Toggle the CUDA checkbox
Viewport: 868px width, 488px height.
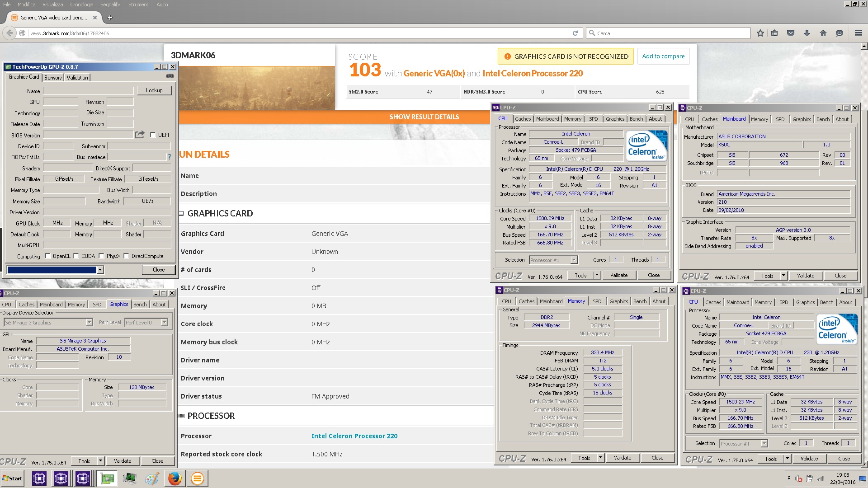[x=76, y=256]
